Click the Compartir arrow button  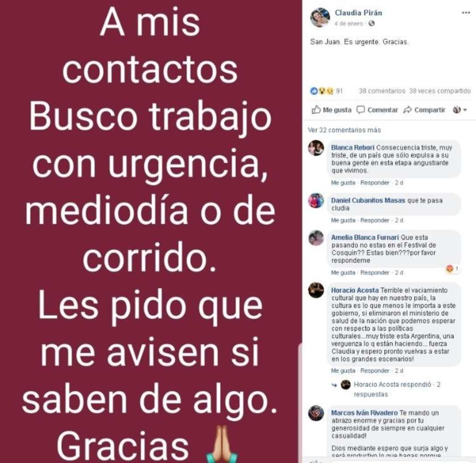coord(424,109)
